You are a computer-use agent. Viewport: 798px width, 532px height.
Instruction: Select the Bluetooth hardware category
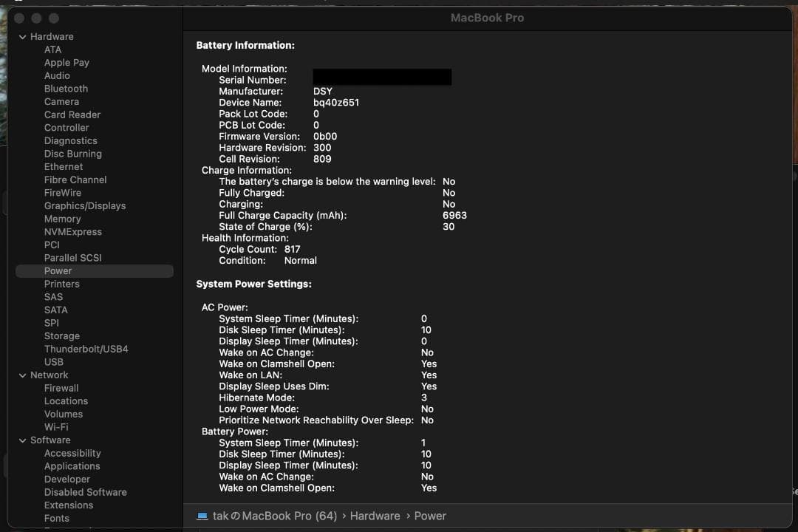point(66,88)
